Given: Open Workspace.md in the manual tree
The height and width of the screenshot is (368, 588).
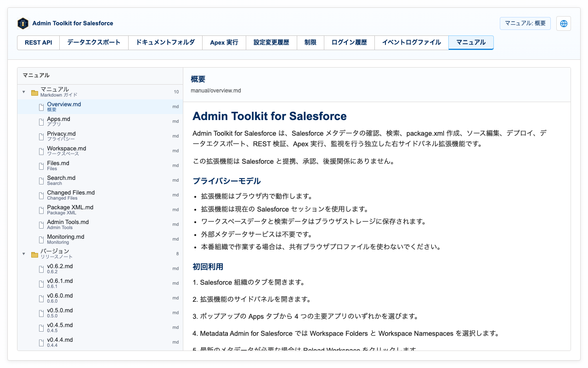Looking at the screenshot, I should (100, 151).
